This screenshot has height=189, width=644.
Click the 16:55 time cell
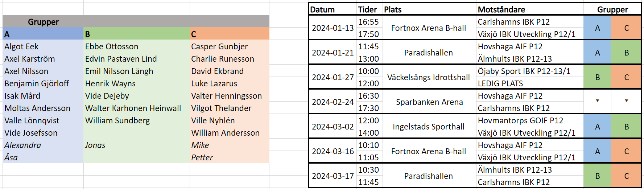pyautogui.click(x=368, y=22)
